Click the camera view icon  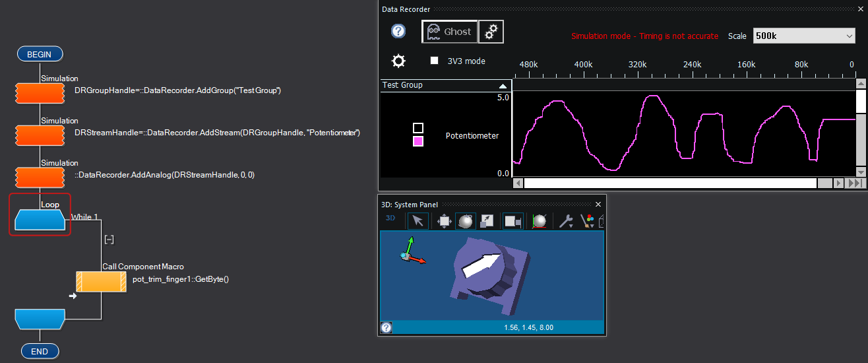click(512, 221)
